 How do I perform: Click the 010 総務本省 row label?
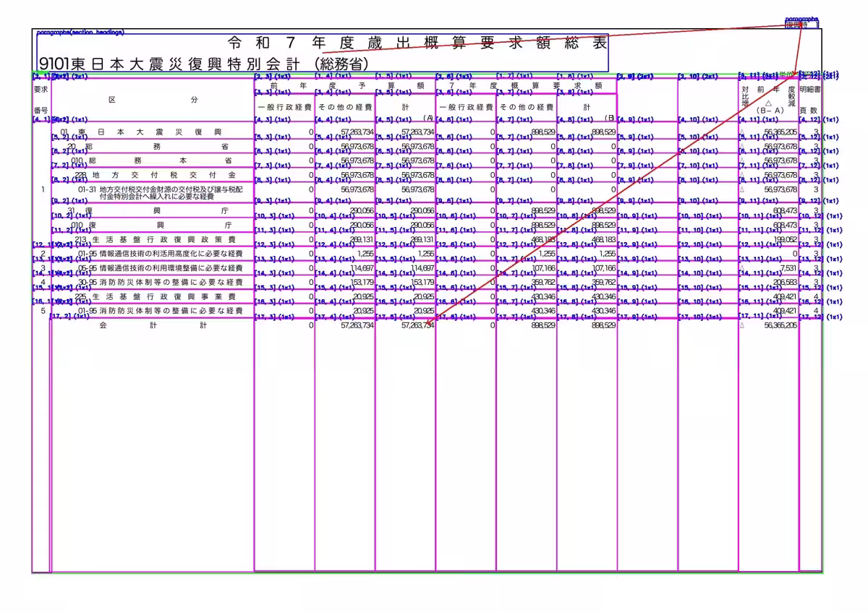[152, 160]
